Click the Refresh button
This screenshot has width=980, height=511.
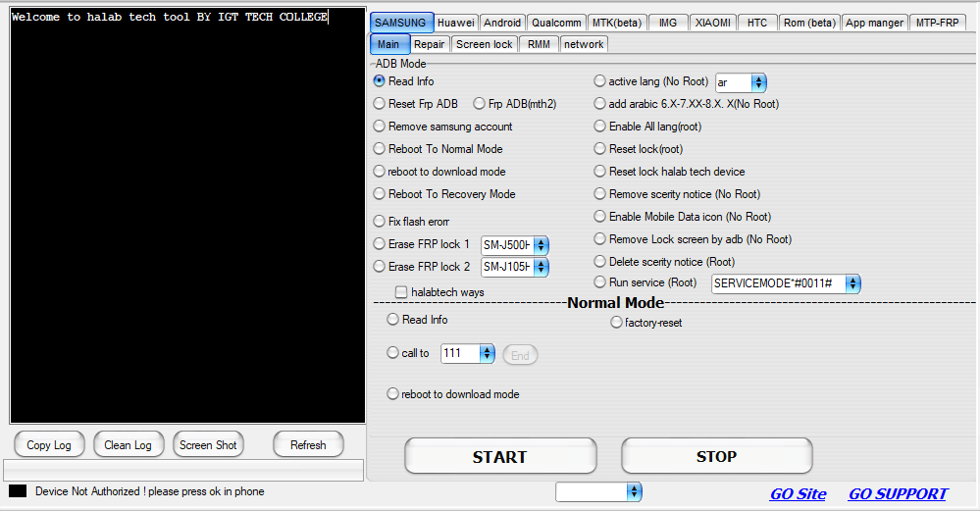pyautogui.click(x=308, y=444)
